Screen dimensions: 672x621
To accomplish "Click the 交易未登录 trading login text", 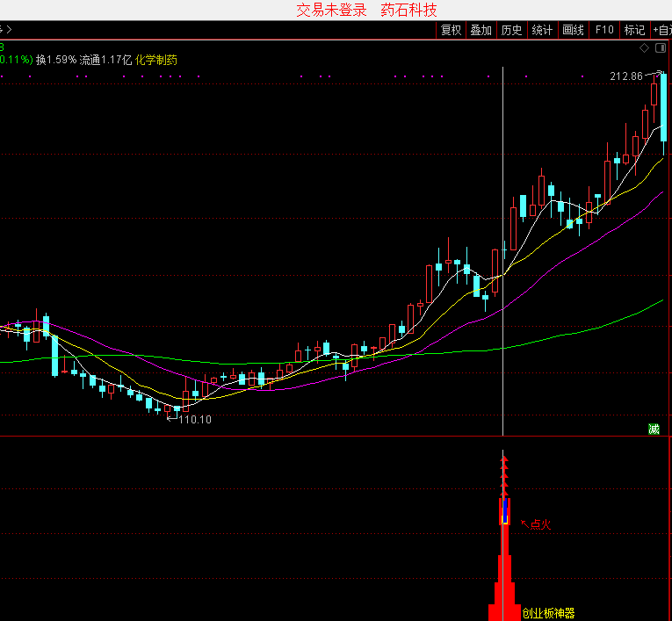I will point(331,10).
